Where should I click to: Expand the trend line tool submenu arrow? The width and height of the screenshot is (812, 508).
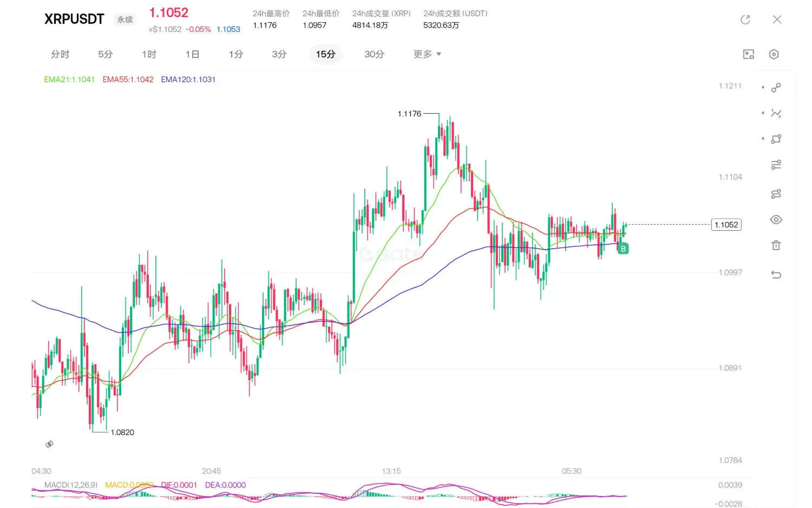pos(763,87)
